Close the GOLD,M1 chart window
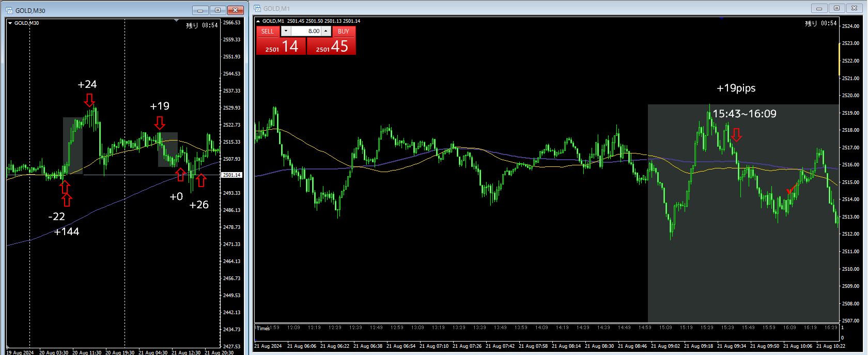Viewport: 868px width, 355px height. tap(855, 8)
